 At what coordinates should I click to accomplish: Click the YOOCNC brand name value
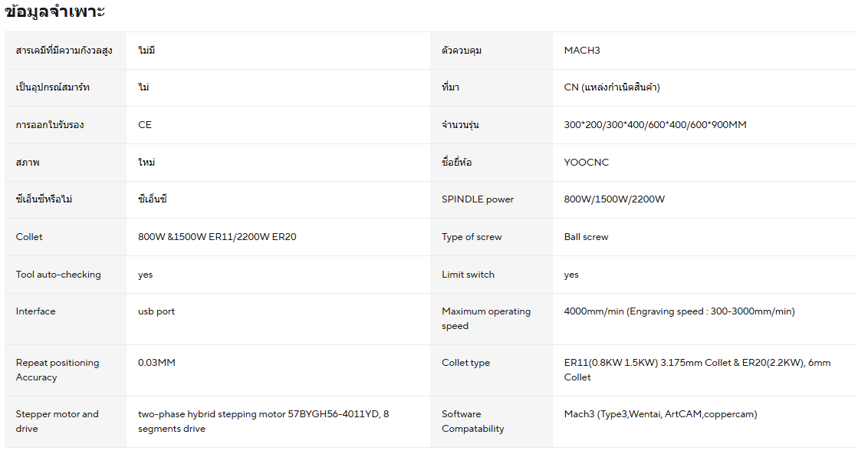587,163
